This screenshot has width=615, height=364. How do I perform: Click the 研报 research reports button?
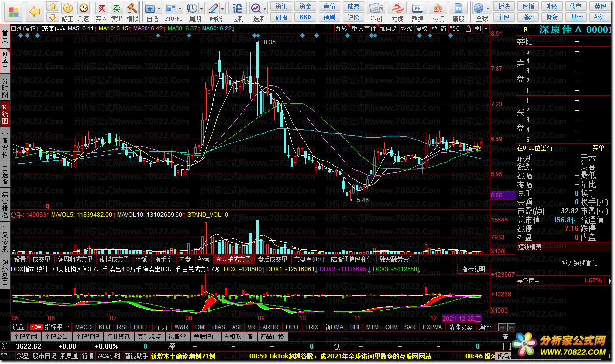pos(281,17)
